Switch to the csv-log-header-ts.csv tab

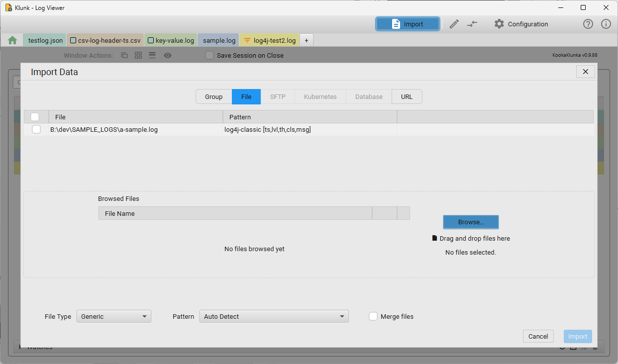[x=105, y=40]
